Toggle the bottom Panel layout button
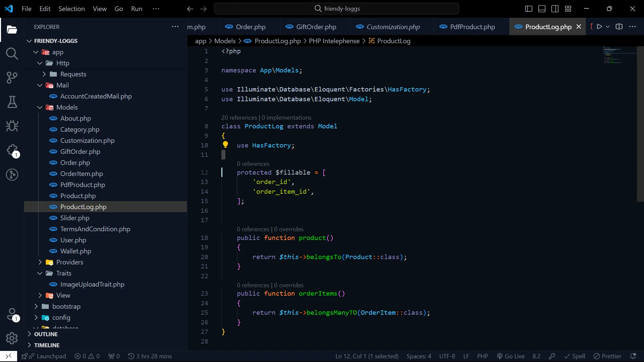Viewport: 644px width, 362px height. click(542, 9)
